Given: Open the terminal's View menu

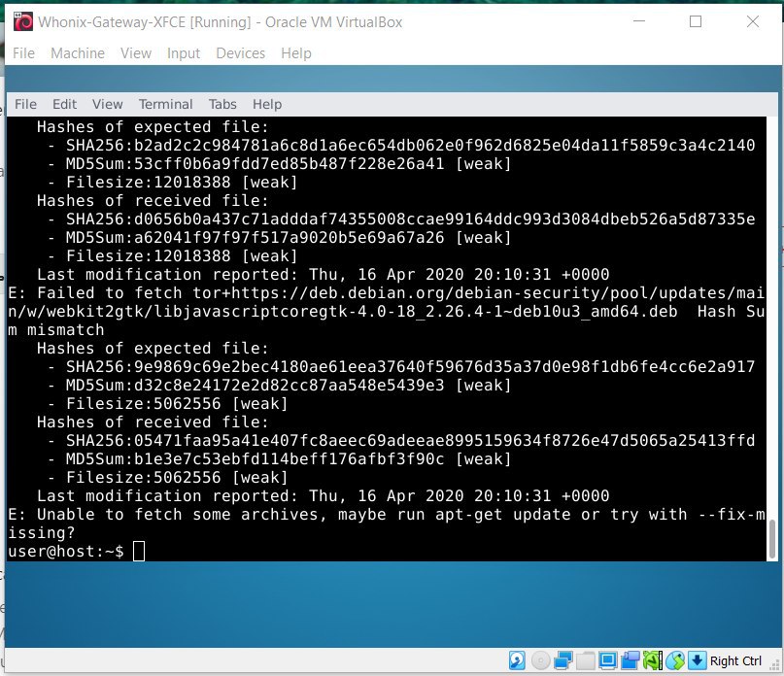Looking at the screenshot, I should tap(107, 104).
